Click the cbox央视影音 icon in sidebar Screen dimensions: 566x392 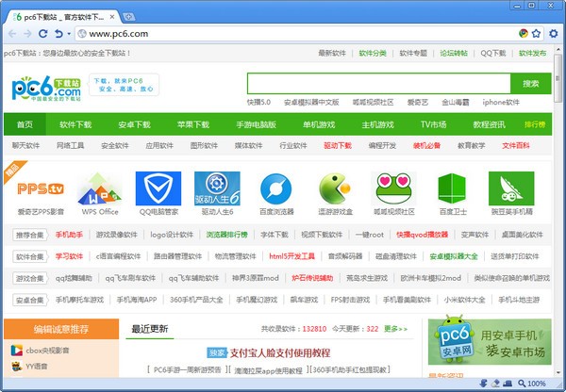click(17, 351)
